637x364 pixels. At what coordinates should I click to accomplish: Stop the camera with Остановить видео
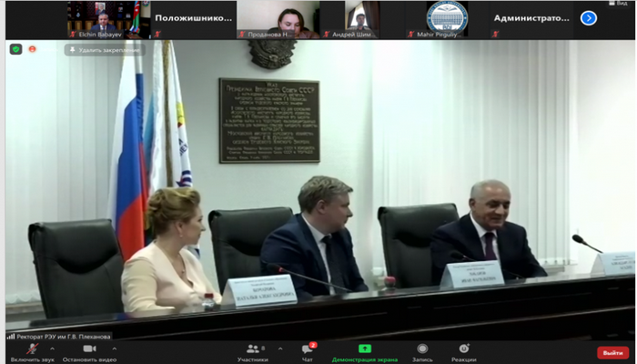(x=89, y=350)
